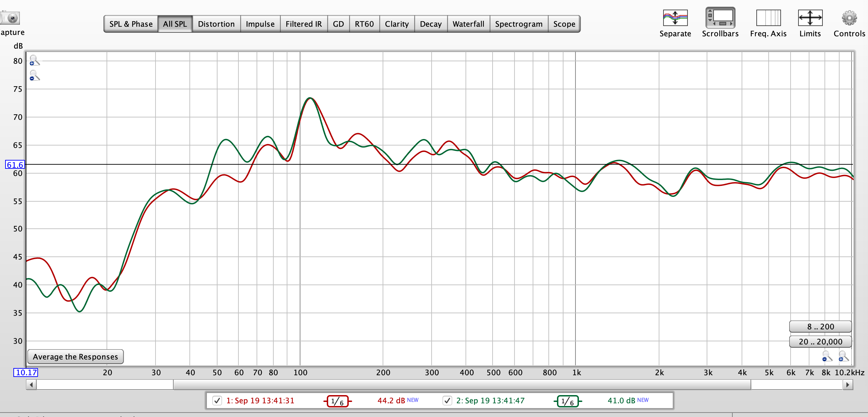Click the 61.6 dB cursor value box
This screenshot has height=417, width=868.
click(x=15, y=165)
